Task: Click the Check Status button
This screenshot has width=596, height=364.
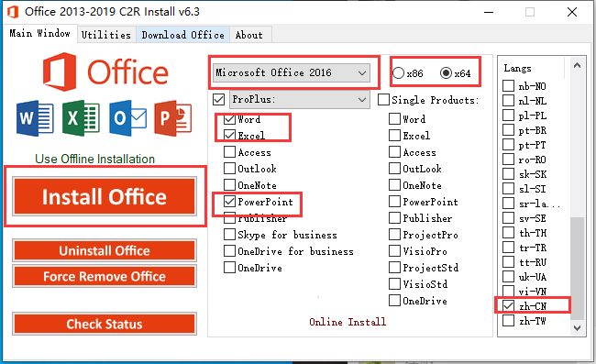Action: [x=105, y=324]
